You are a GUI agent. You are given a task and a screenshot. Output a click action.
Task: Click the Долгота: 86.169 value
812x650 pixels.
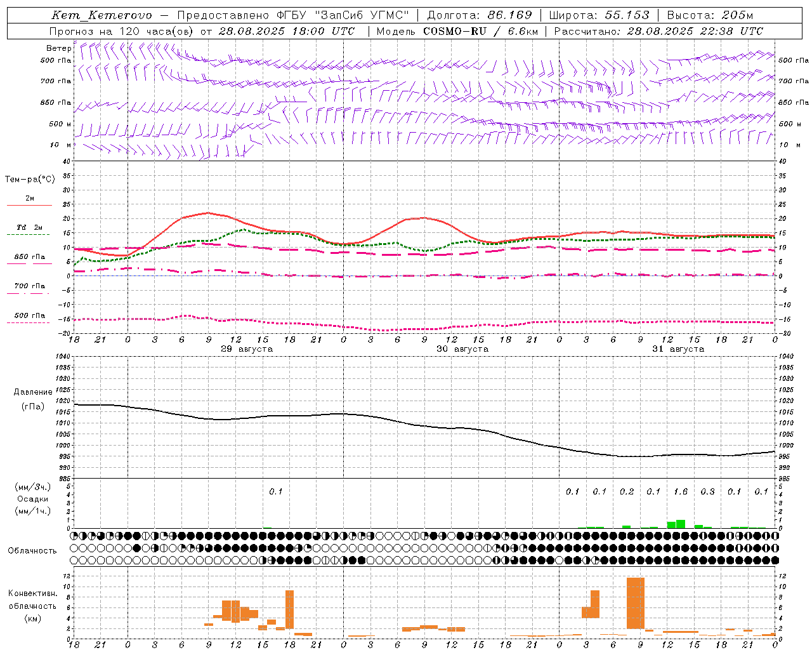(x=480, y=15)
